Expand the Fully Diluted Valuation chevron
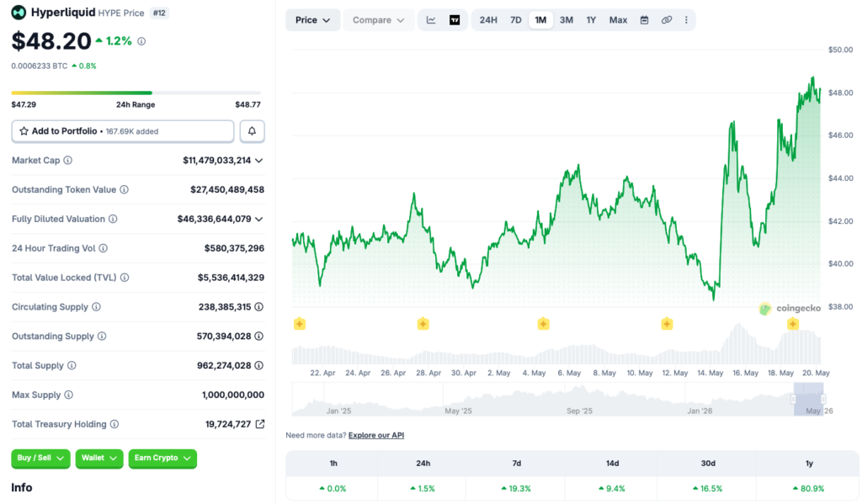This screenshot has height=504, width=862. pos(259,220)
